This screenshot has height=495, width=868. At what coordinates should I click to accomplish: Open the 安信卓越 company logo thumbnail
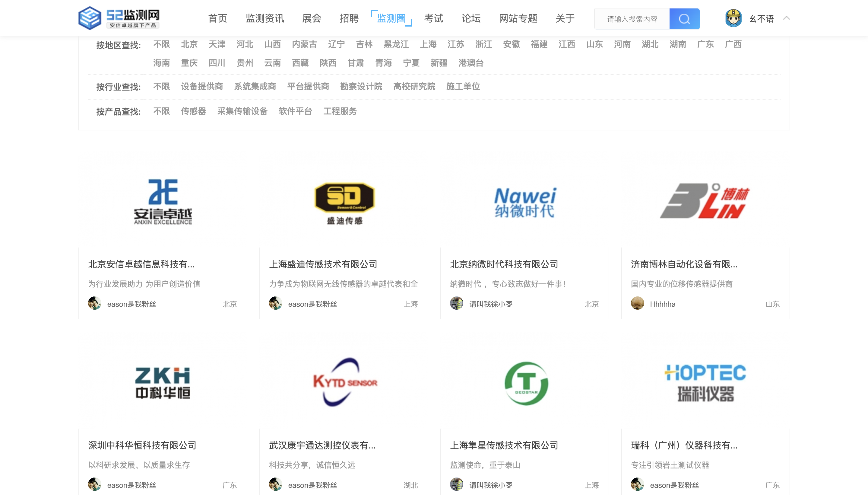click(x=163, y=202)
